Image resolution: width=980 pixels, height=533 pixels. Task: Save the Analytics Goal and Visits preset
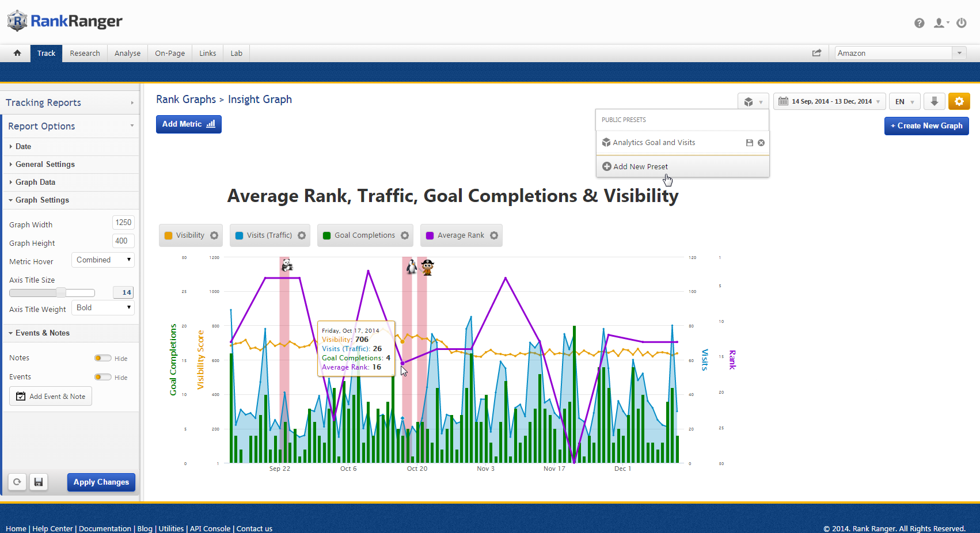click(749, 143)
